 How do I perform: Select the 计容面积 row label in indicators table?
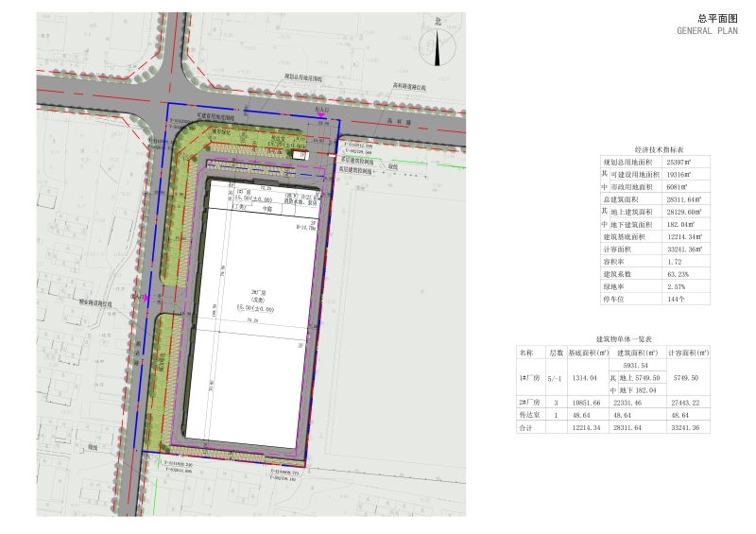pos(617,250)
